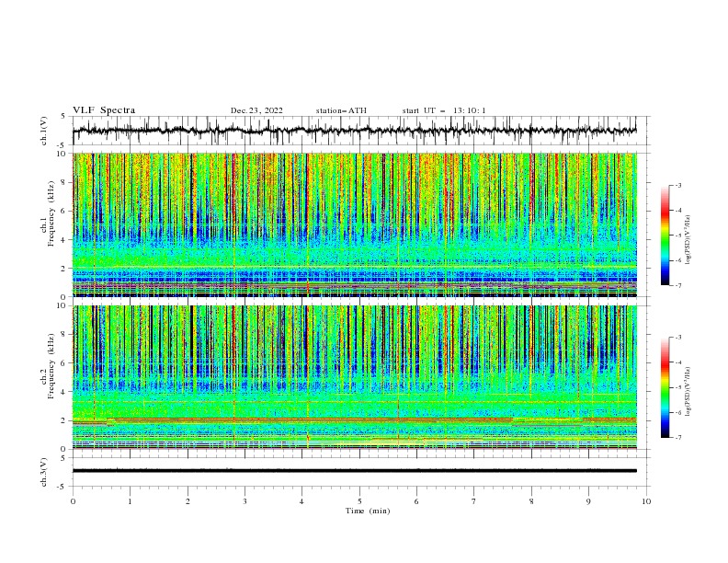Screen dimensions: 728x563
Task: Click the ch.2 Frequency (kHz) axis label
Action: point(49,366)
